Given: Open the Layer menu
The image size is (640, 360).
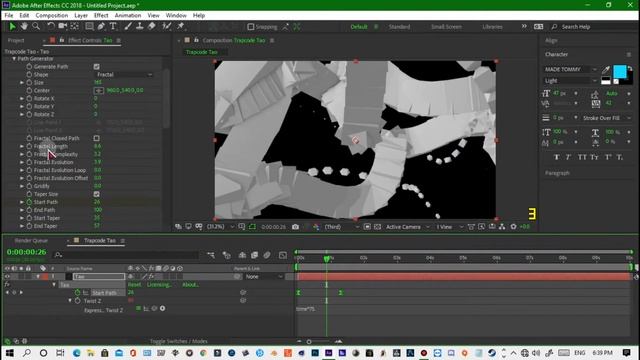Looking at the screenshot, I should [x=81, y=16].
